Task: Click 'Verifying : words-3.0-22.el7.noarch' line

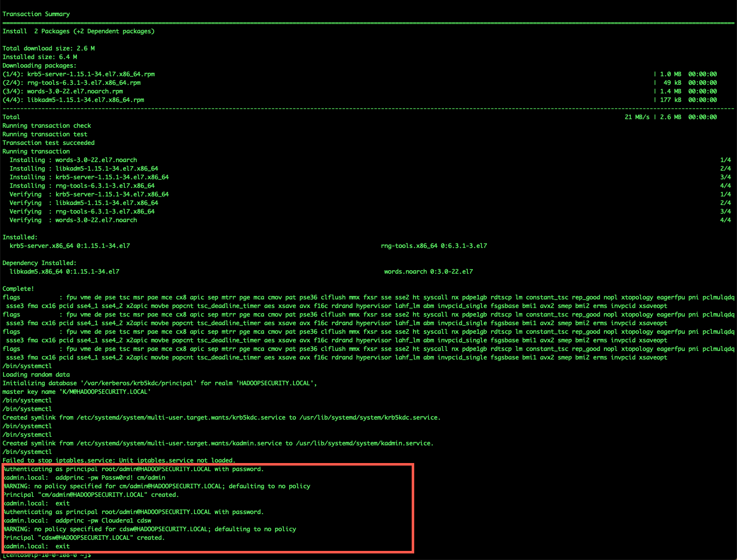Action: tap(73, 220)
